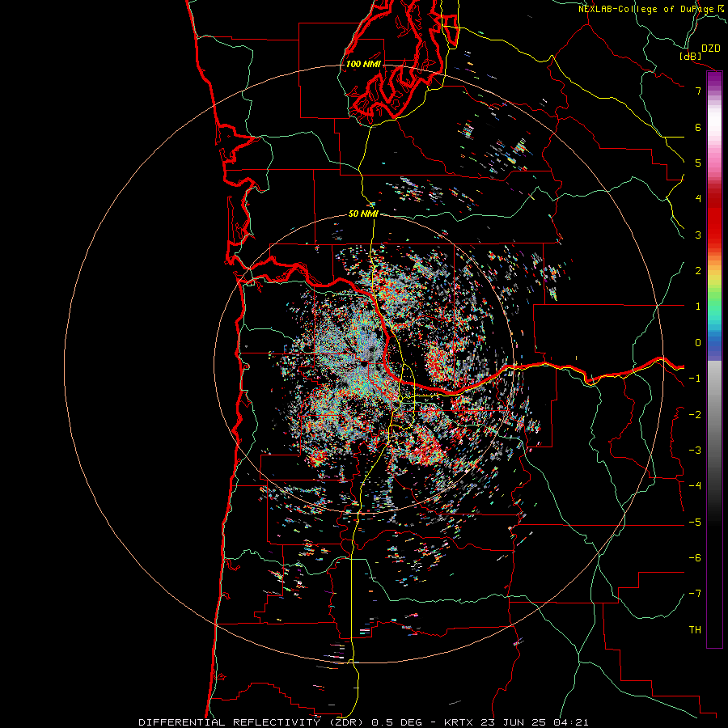Image resolution: width=728 pixels, height=728 pixels.
Task: Click the "-1" value on the color scale
Action: [695, 378]
